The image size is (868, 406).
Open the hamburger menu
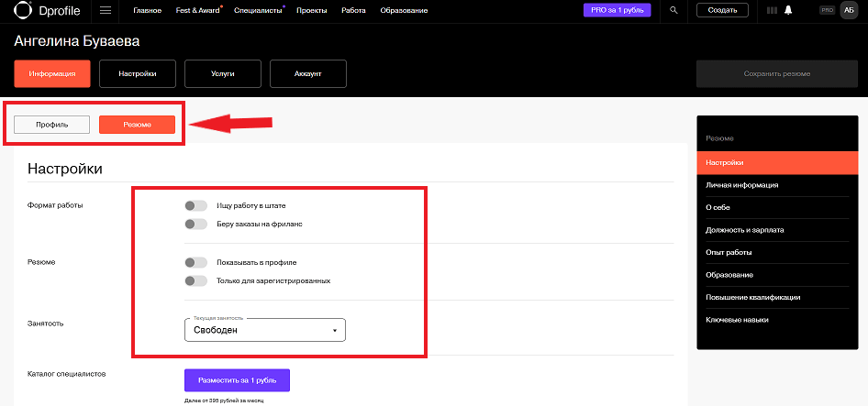click(106, 10)
